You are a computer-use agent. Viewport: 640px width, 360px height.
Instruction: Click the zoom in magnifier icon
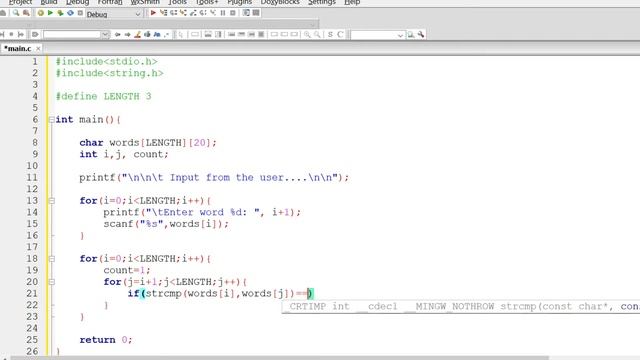[307, 35]
